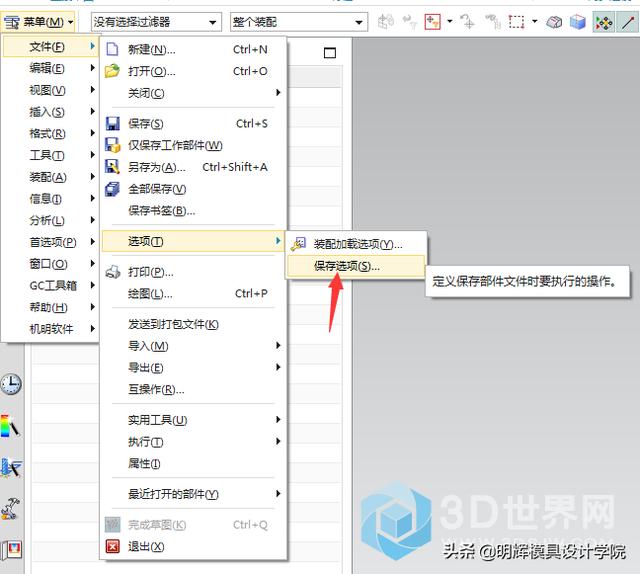640x574 pixels.
Task: Open the 没有选择过滤器 filter dropdown
Action: [156, 22]
